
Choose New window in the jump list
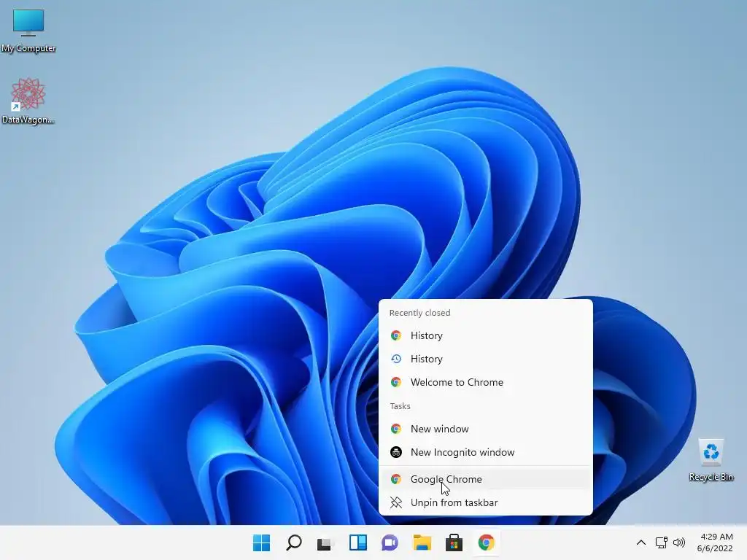coord(486,429)
